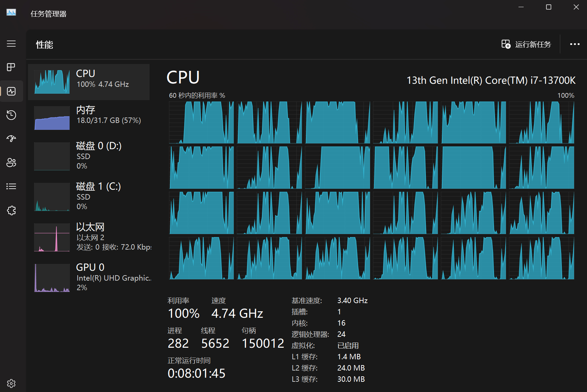The image size is (587, 392).
Task: Click the Task Manager app icon in title bar
Action: (11, 13)
